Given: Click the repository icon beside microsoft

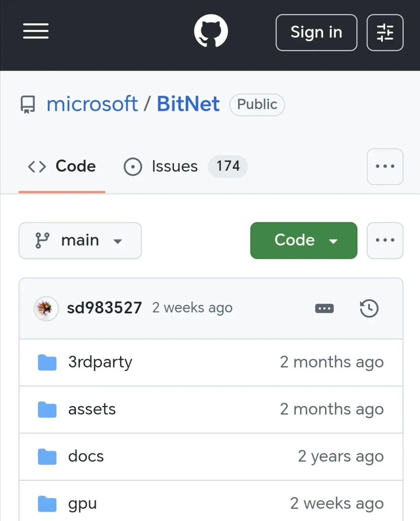Looking at the screenshot, I should (28, 105).
